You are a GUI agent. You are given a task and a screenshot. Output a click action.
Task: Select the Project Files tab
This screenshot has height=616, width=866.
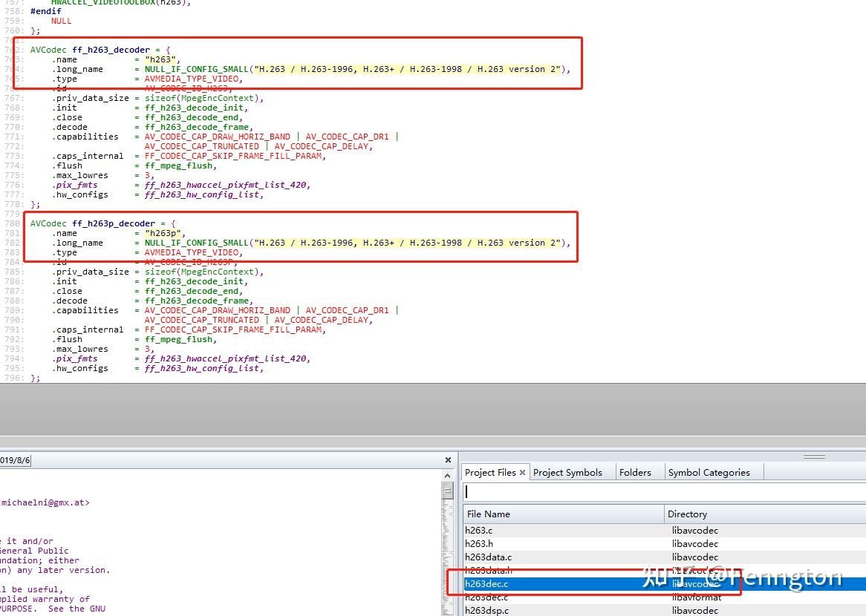(490, 473)
